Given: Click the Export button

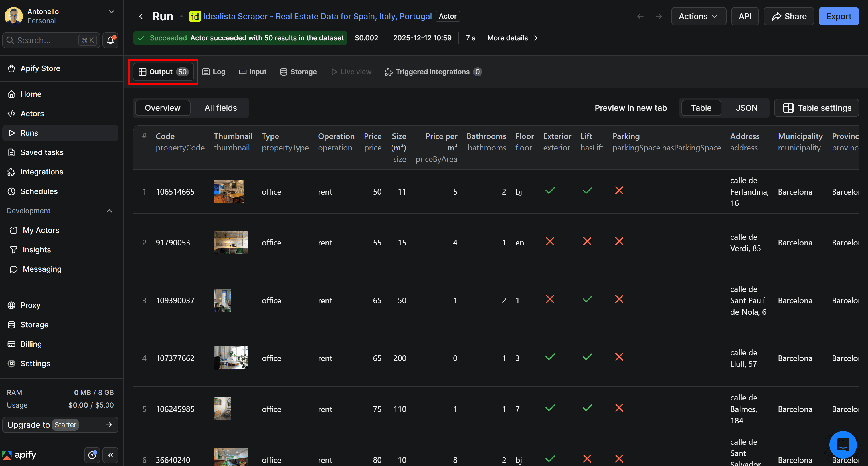Looking at the screenshot, I should [x=838, y=16].
